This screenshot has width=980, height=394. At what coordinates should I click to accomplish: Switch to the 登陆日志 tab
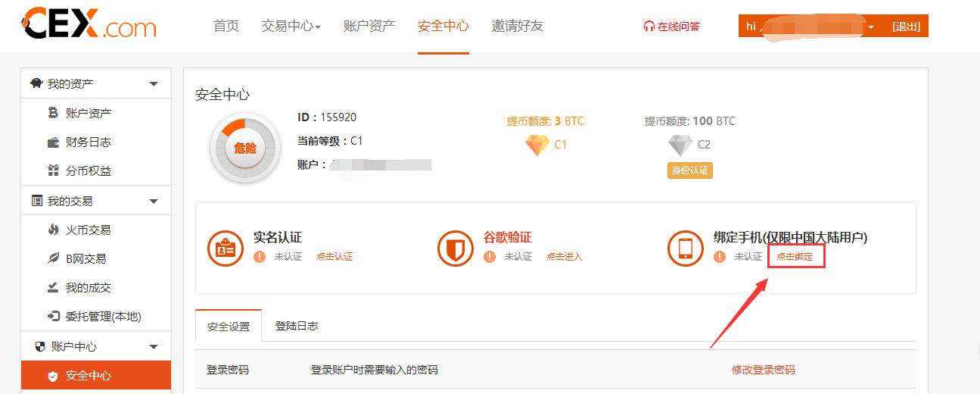(297, 326)
